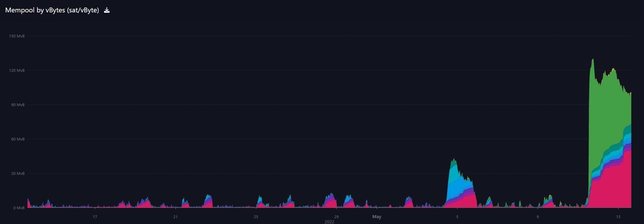Screen dimensions: 644x224
Task: Select the May month label
Action: (x=377, y=217)
